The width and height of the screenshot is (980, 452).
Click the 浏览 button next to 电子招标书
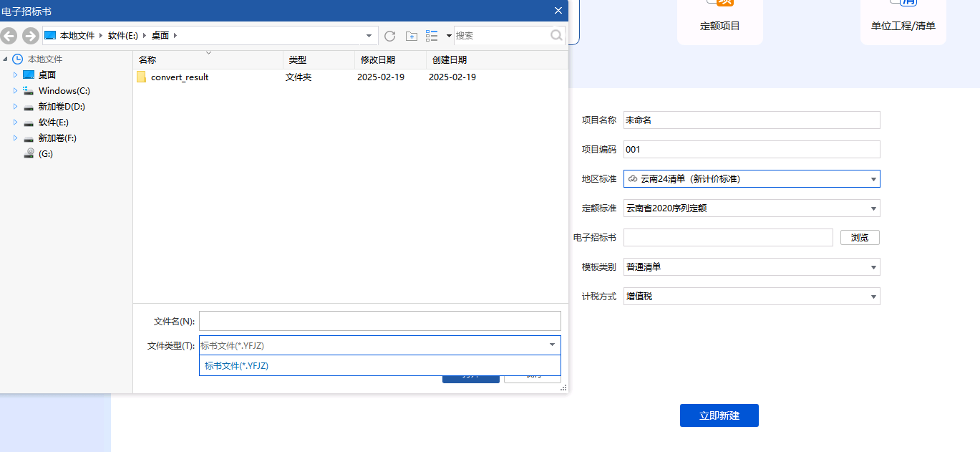pyautogui.click(x=859, y=237)
